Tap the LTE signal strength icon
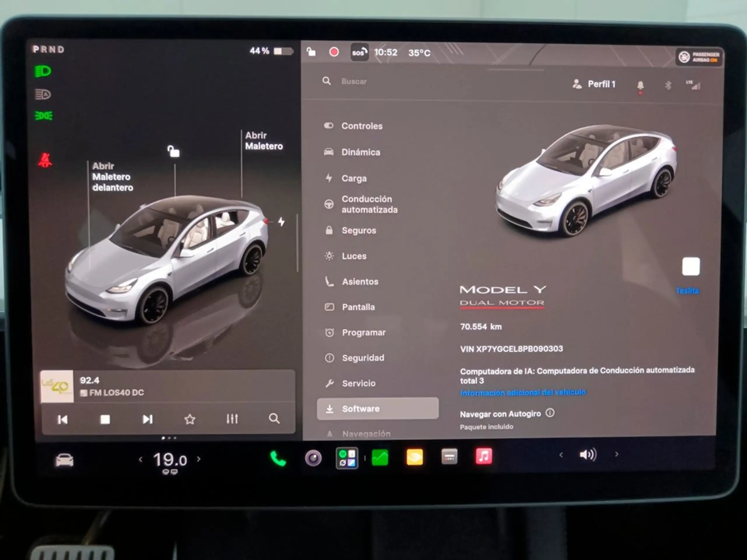The height and width of the screenshot is (560, 747). pos(693,85)
